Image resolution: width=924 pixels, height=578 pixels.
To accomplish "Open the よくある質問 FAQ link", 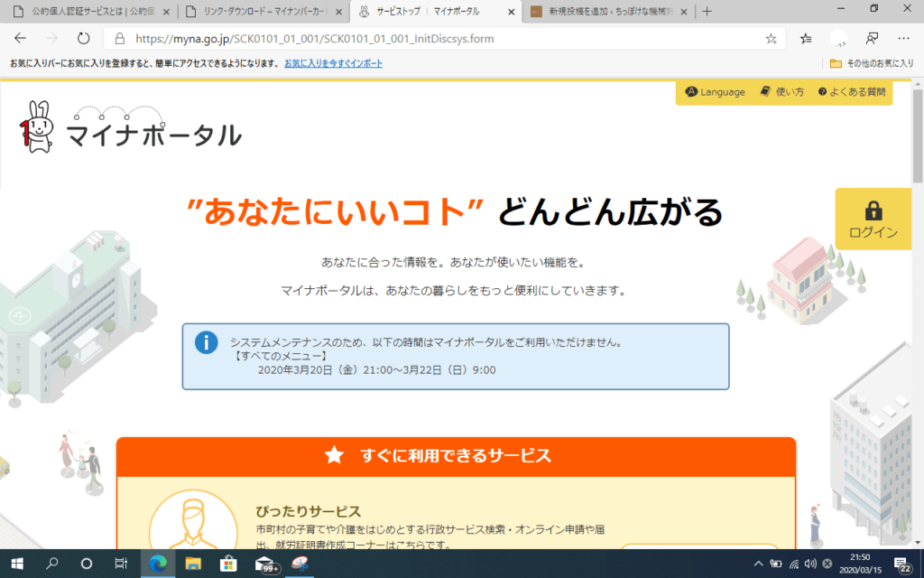I will pyautogui.click(x=852, y=92).
